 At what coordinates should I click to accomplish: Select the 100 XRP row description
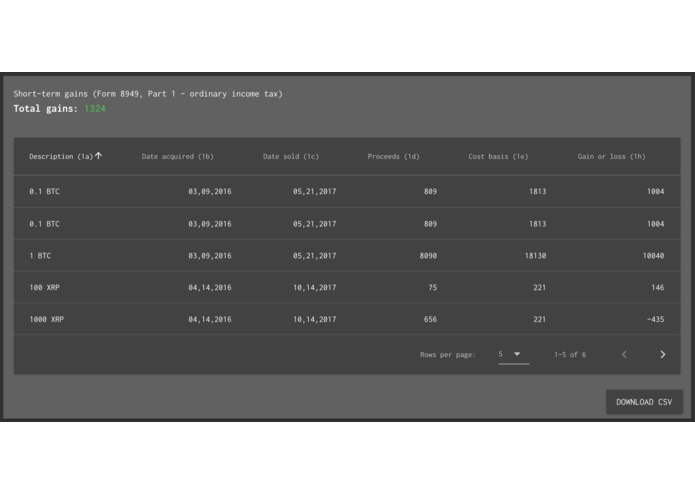tap(44, 288)
